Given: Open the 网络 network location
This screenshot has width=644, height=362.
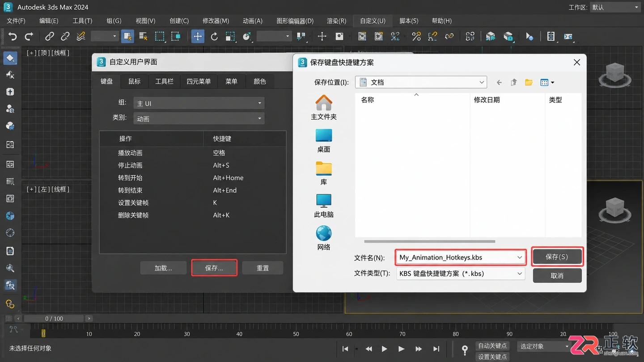Looking at the screenshot, I should [x=324, y=239].
